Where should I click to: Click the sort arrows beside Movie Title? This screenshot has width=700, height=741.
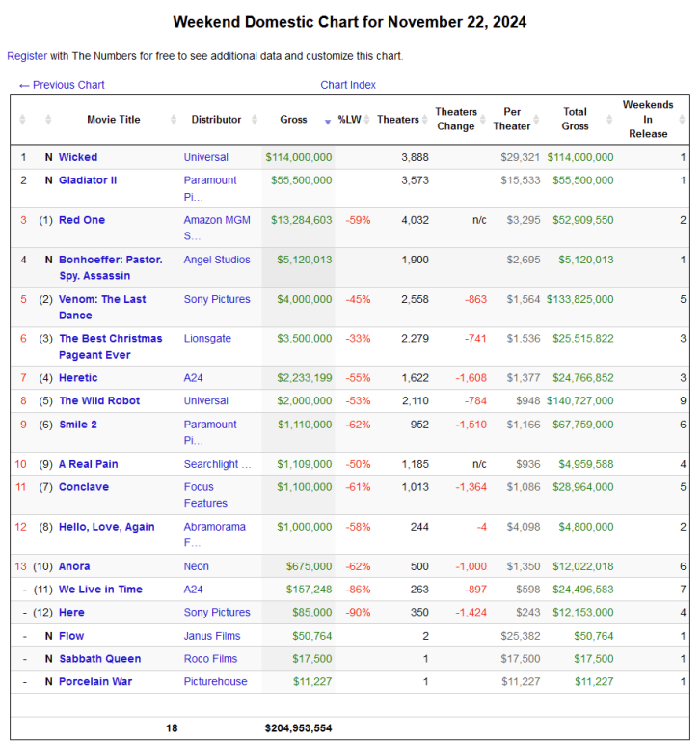pos(174,120)
